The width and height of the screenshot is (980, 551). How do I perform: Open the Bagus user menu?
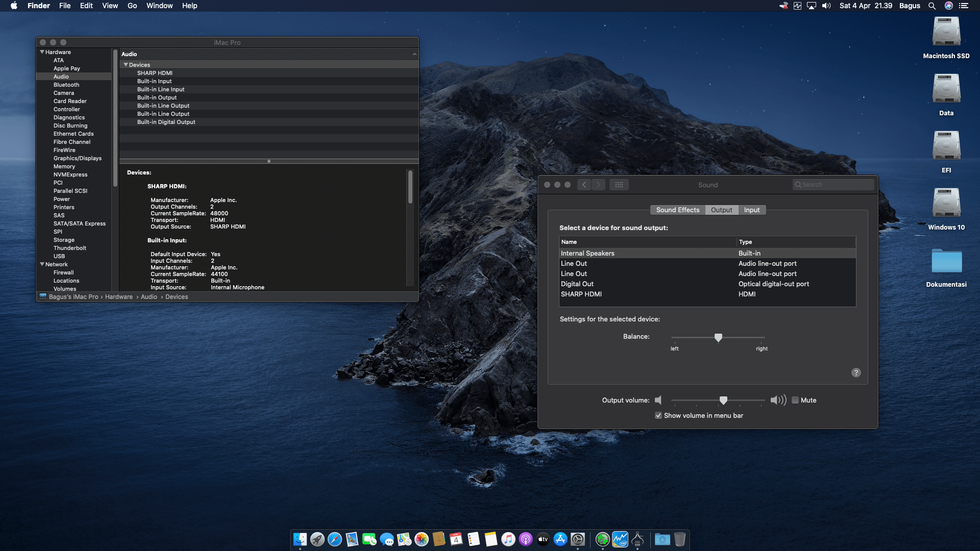910,6
